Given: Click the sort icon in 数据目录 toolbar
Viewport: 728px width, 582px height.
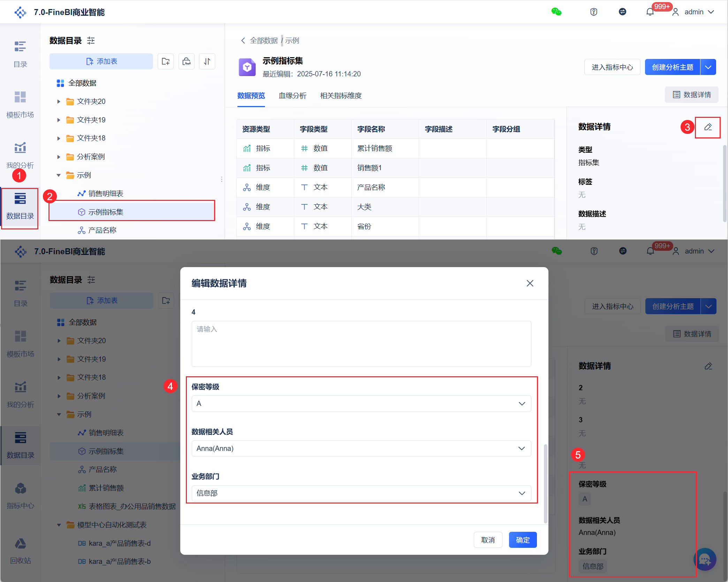Looking at the screenshot, I should tap(207, 62).
